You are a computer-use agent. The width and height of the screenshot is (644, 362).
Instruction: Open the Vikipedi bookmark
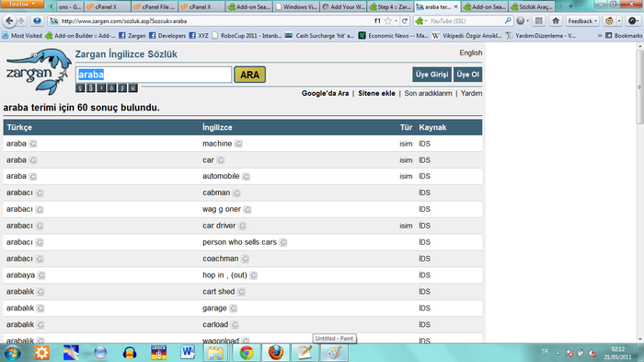(467, 36)
